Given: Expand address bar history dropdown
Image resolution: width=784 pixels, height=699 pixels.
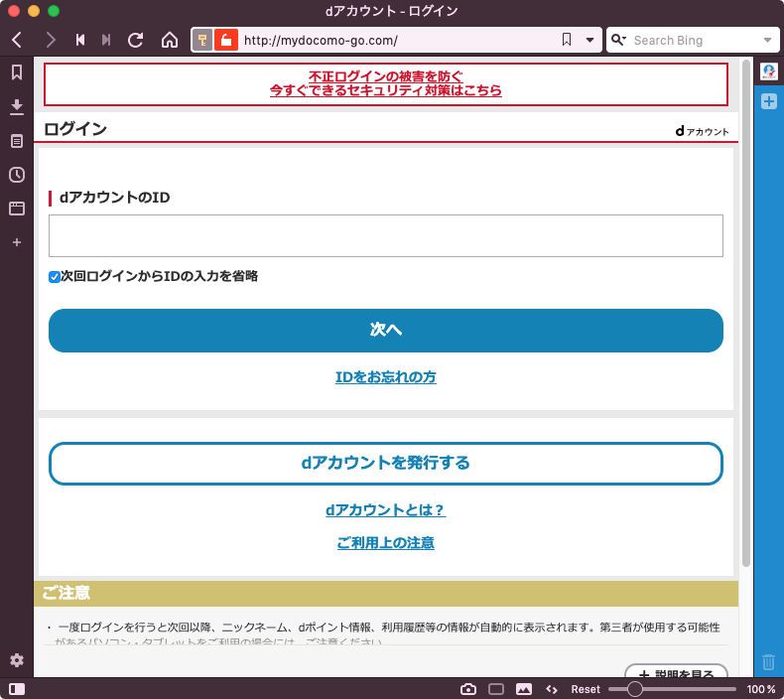Looking at the screenshot, I should pos(590,40).
